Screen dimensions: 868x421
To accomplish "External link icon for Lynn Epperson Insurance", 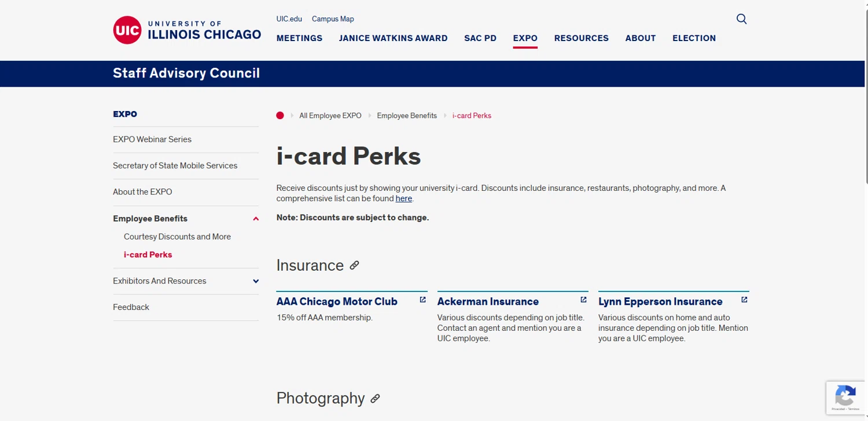I will pyautogui.click(x=744, y=300).
